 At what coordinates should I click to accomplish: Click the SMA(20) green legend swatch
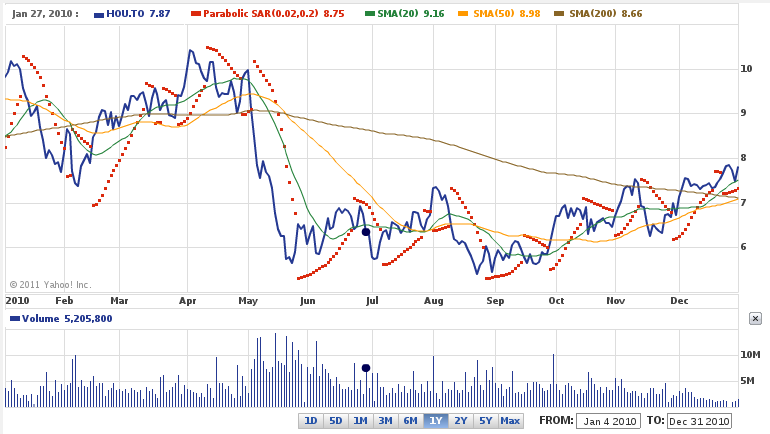tap(370, 14)
